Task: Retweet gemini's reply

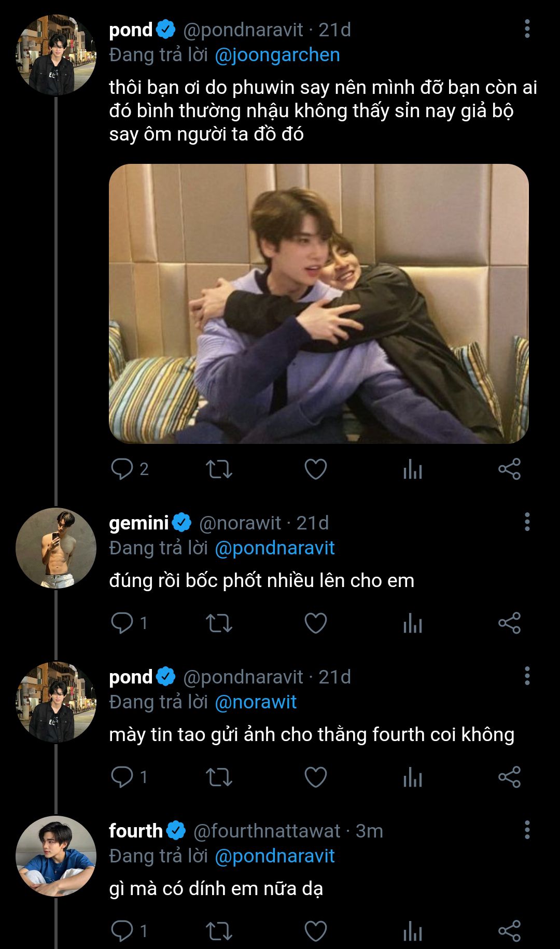Action: tap(219, 623)
